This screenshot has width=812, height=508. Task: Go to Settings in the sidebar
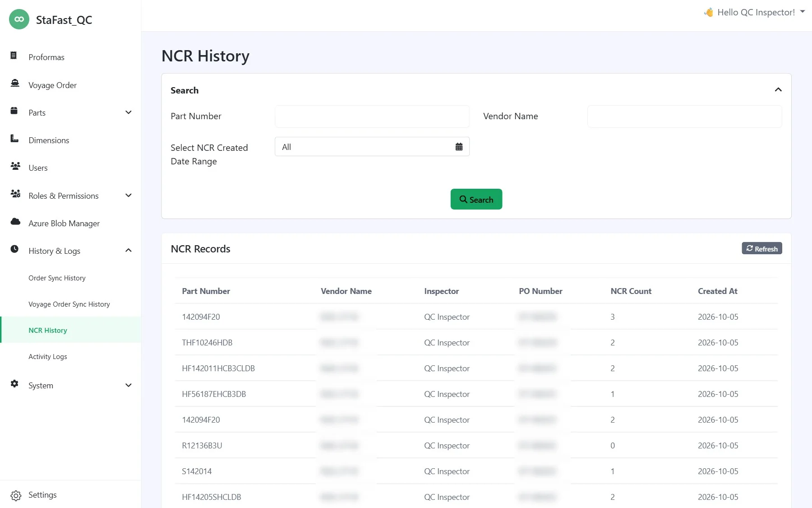click(42, 495)
